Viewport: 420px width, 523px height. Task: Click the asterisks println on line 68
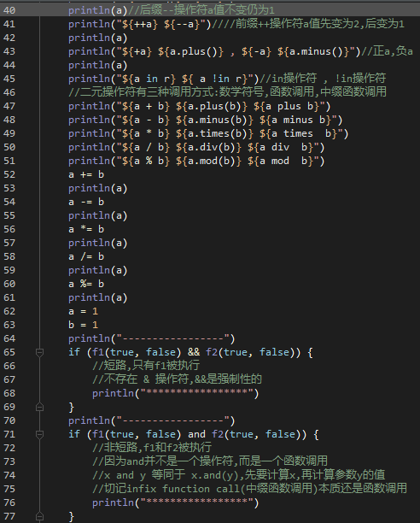click(176, 393)
